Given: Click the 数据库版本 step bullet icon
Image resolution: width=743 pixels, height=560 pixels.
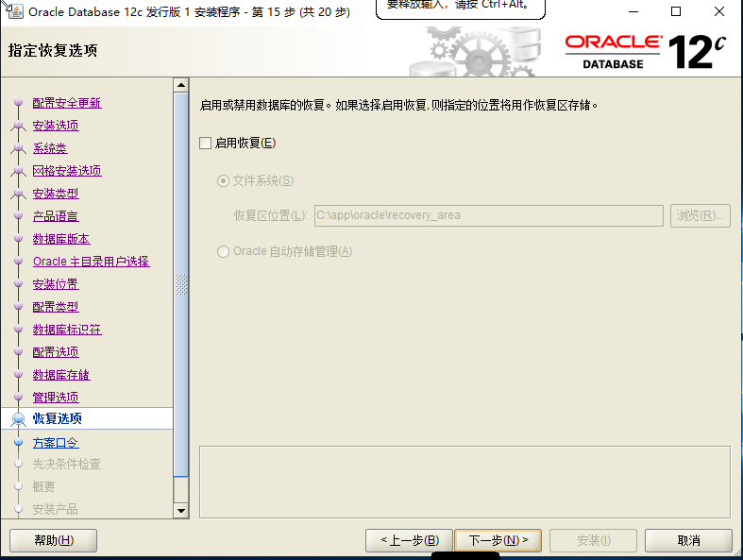Looking at the screenshot, I should pyautogui.click(x=19, y=238).
